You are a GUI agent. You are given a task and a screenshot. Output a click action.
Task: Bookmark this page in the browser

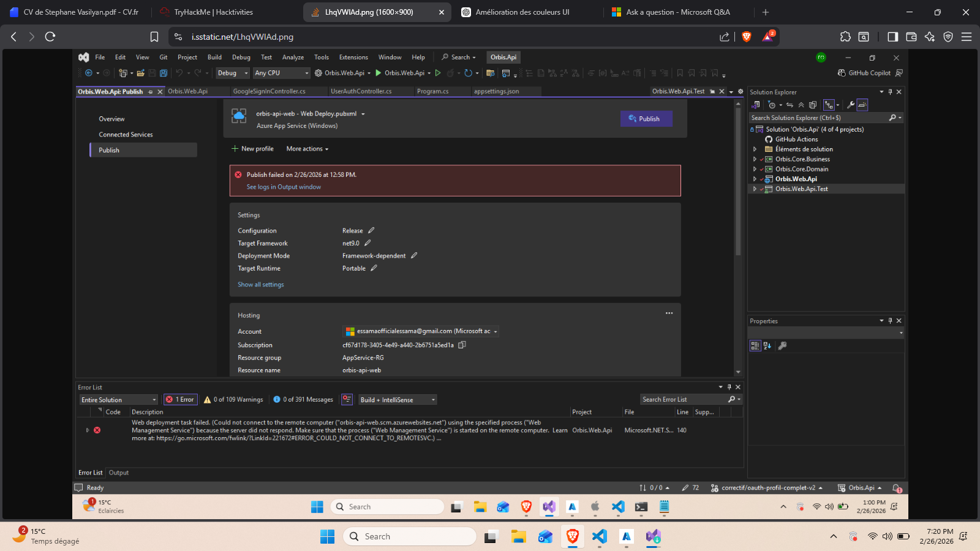pos(154,37)
